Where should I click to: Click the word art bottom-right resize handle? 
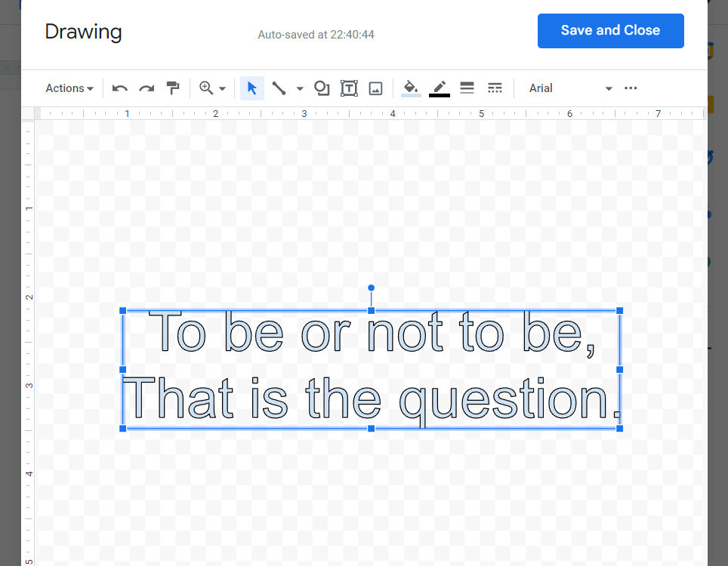[x=619, y=428]
